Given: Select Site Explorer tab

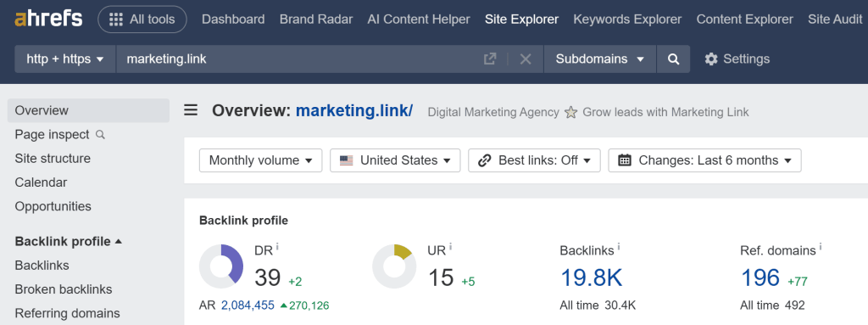Looking at the screenshot, I should (521, 20).
